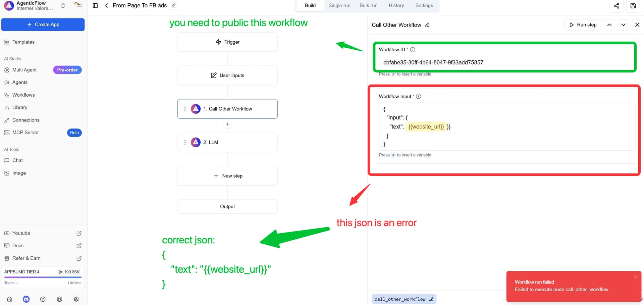Select the Trigger node
The width and height of the screenshot is (644, 305).
pos(227,42)
